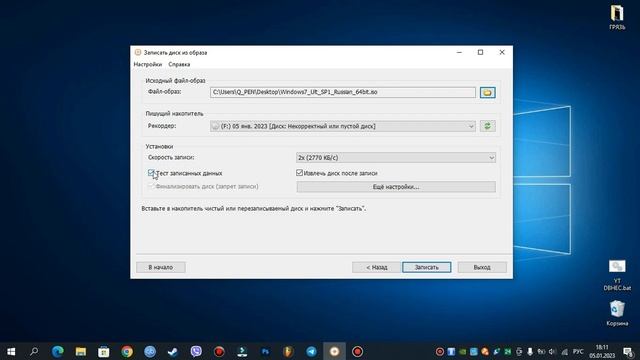Launch Google Chrome from the taskbar
Screen dimensions: 640x360
127,351
